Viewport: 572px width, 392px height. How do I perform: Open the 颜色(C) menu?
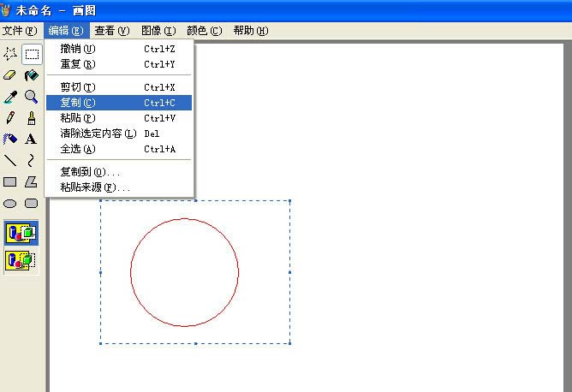pos(205,31)
